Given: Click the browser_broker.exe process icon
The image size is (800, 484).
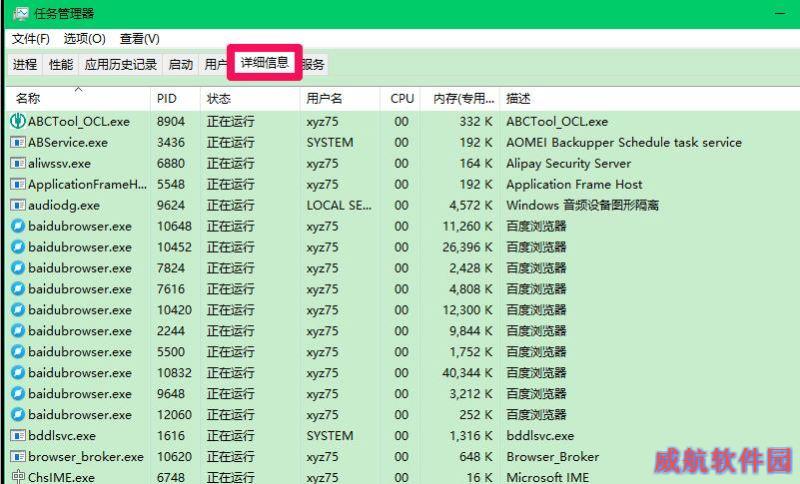Looking at the screenshot, I should (x=18, y=456).
